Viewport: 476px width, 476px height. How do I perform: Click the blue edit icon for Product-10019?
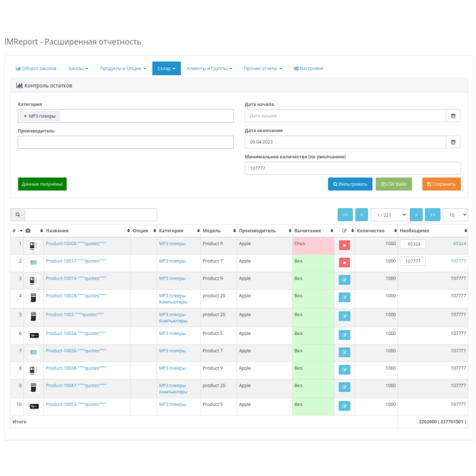pyautogui.click(x=344, y=280)
